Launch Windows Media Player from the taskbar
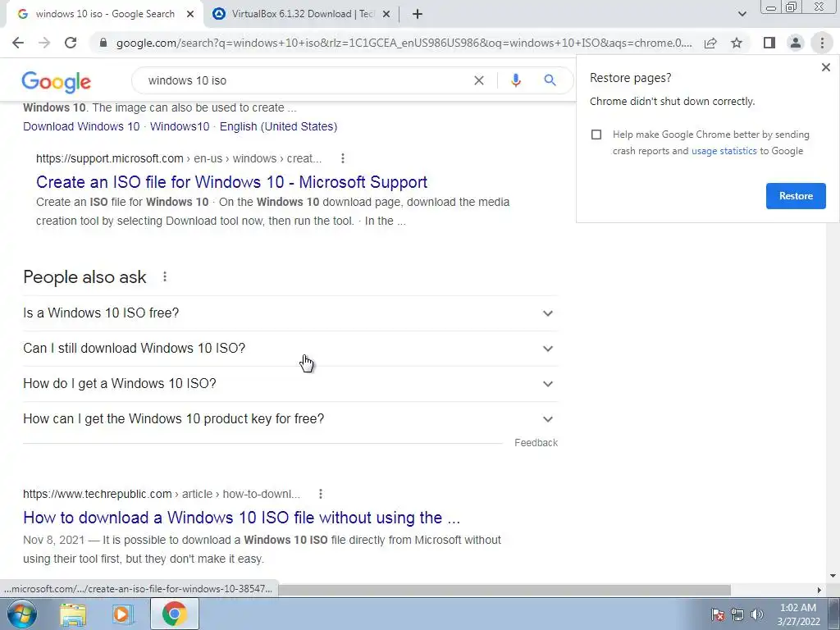The image size is (840, 630). point(122,614)
